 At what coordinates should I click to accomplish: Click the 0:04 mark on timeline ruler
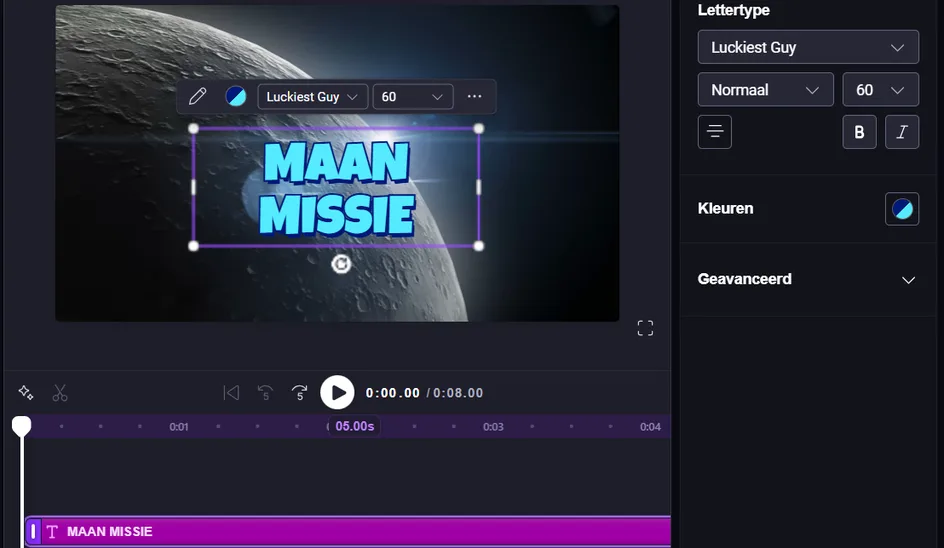click(650, 427)
